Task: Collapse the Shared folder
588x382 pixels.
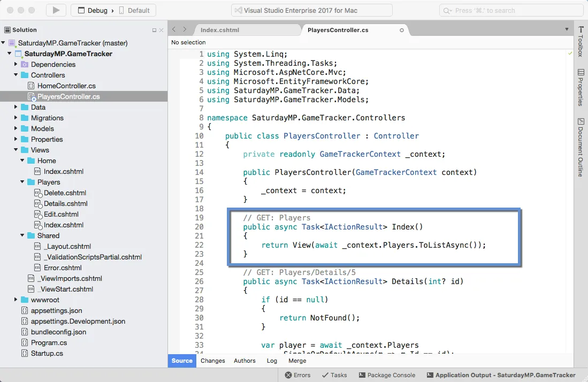Action: tap(22, 235)
